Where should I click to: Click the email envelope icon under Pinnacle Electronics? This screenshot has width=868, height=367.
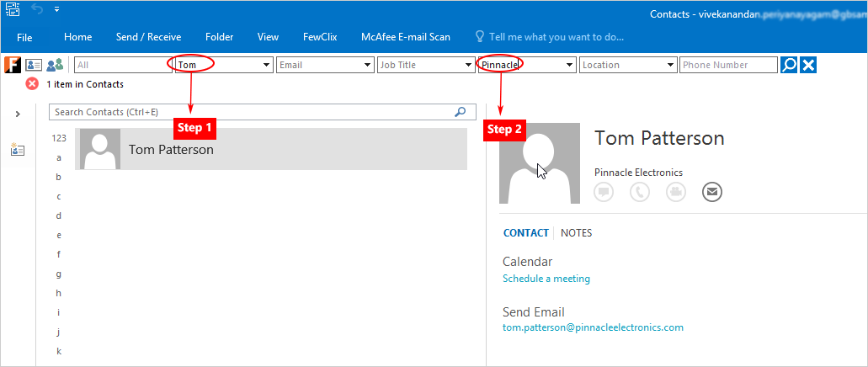click(x=712, y=192)
